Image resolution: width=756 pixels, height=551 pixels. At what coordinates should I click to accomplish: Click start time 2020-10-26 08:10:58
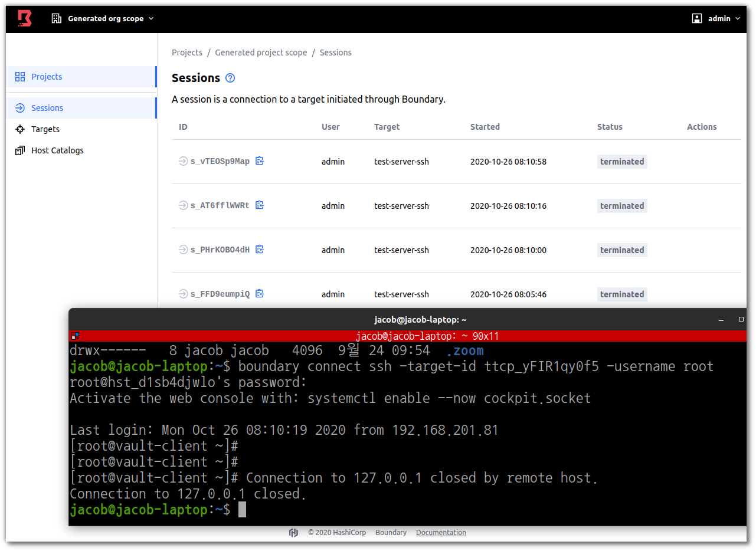[508, 162]
